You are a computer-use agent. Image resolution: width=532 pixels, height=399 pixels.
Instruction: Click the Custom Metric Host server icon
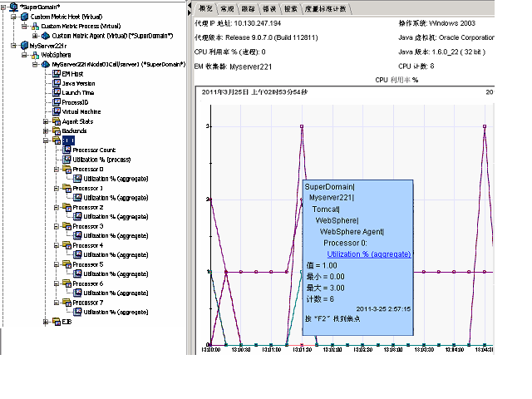(24, 17)
